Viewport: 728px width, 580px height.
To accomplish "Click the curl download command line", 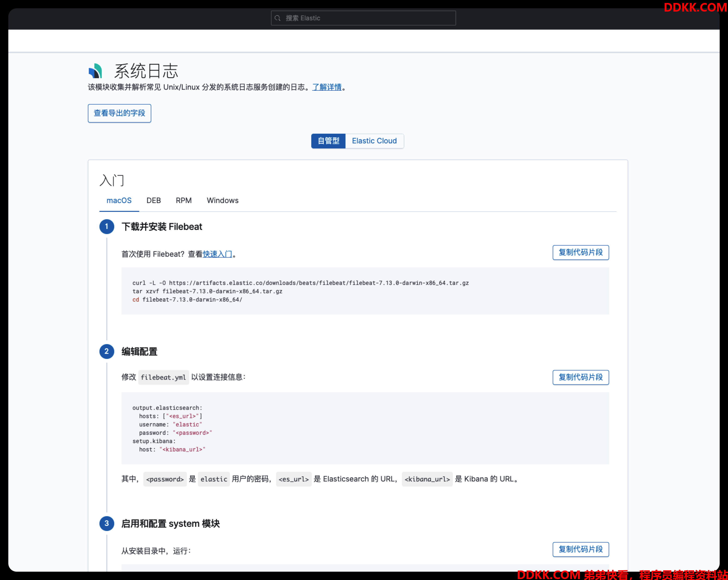I will 300,283.
